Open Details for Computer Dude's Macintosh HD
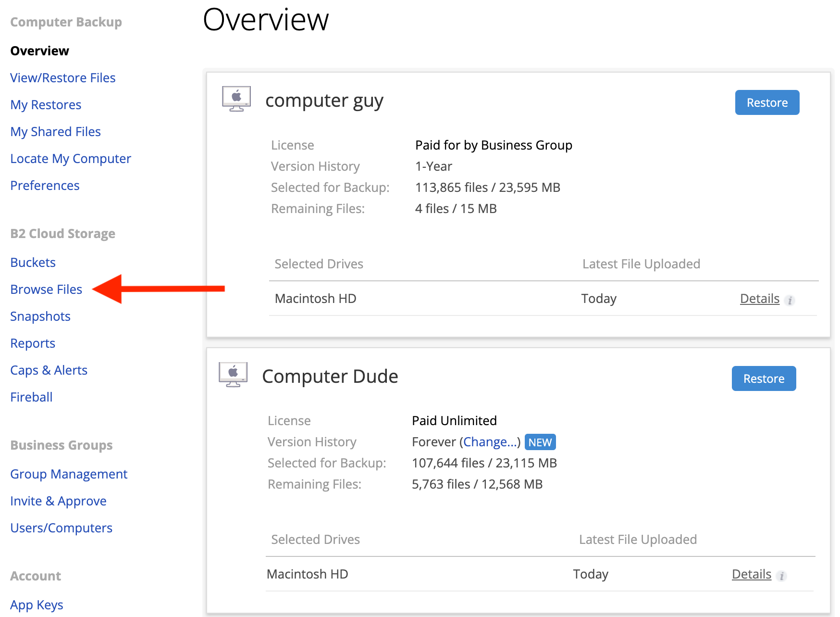The height and width of the screenshot is (617, 840). 752,574
